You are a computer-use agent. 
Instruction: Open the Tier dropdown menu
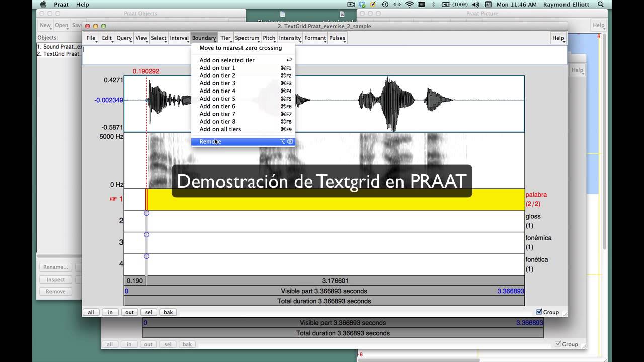tap(226, 38)
